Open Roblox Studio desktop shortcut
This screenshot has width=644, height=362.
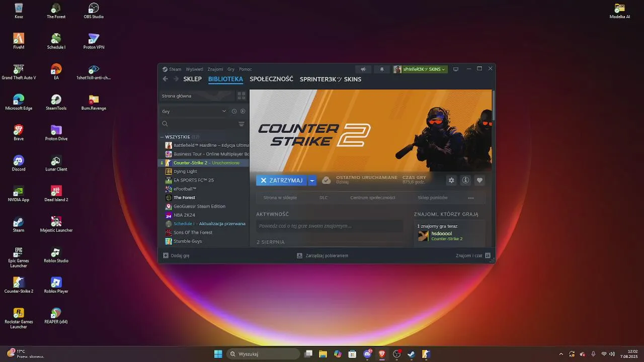(x=56, y=255)
